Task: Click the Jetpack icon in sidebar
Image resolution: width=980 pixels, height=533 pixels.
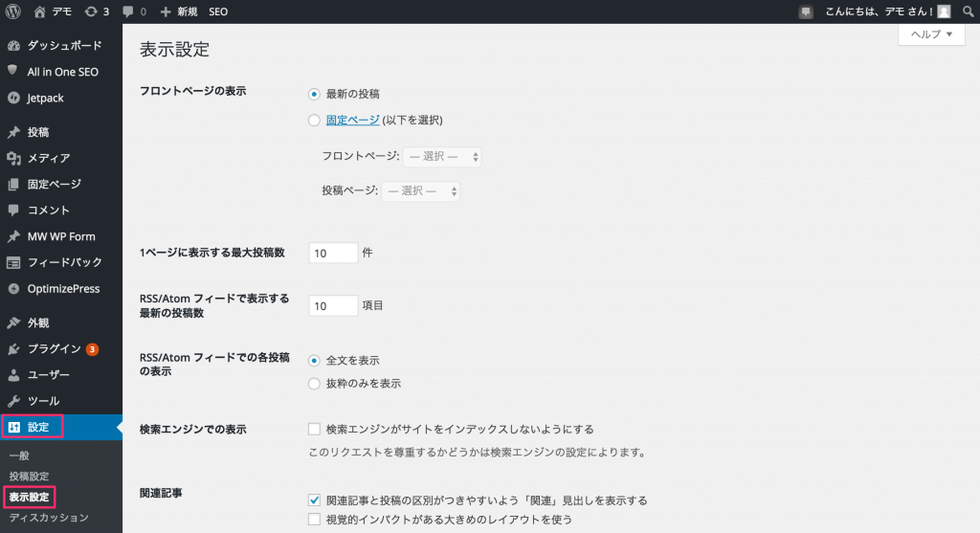Action: point(13,99)
